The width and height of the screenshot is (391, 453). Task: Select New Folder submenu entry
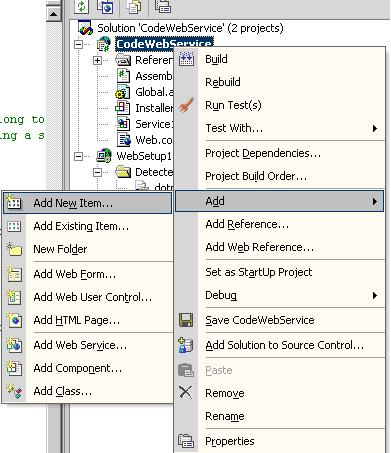point(87,249)
